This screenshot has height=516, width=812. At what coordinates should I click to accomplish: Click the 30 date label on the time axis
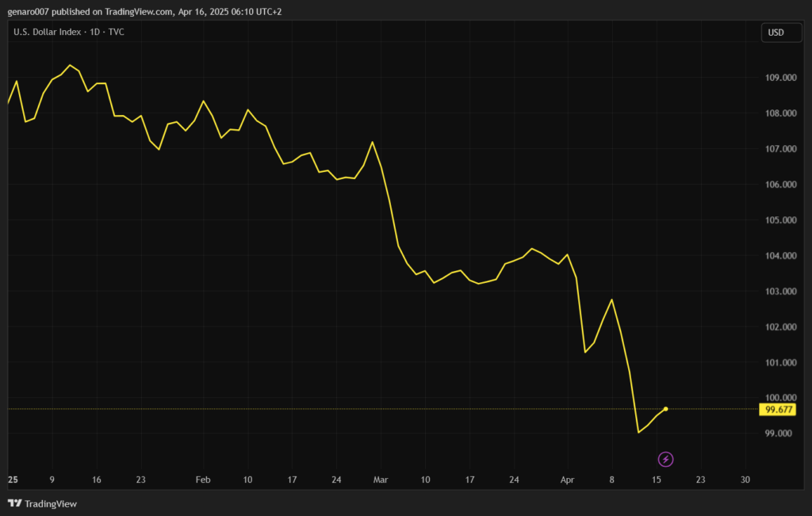[744, 480]
